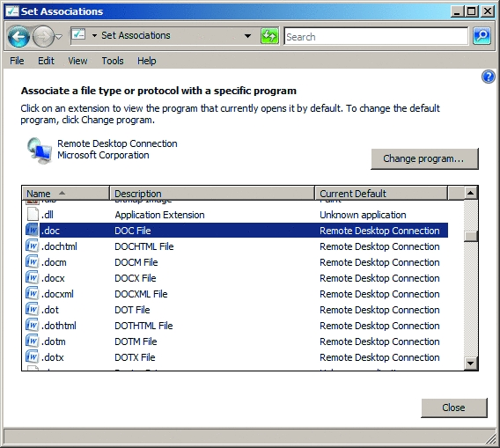The width and height of the screenshot is (500, 448).
Task: Select the .doc extension name
Action: pyautogui.click(x=50, y=231)
